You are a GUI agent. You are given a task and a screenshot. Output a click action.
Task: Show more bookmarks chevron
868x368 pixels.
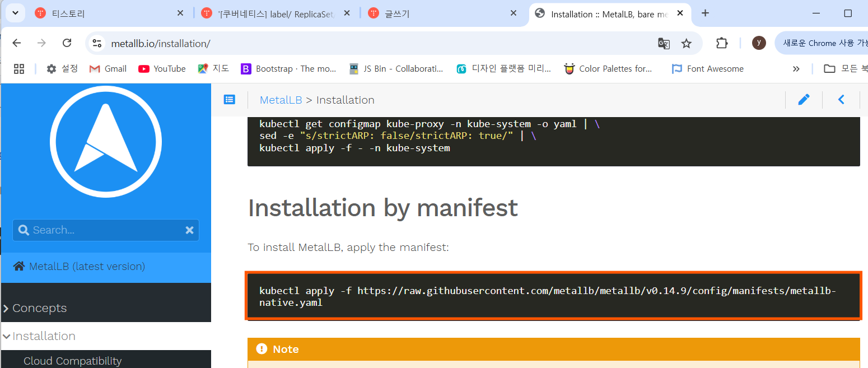click(x=796, y=69)
